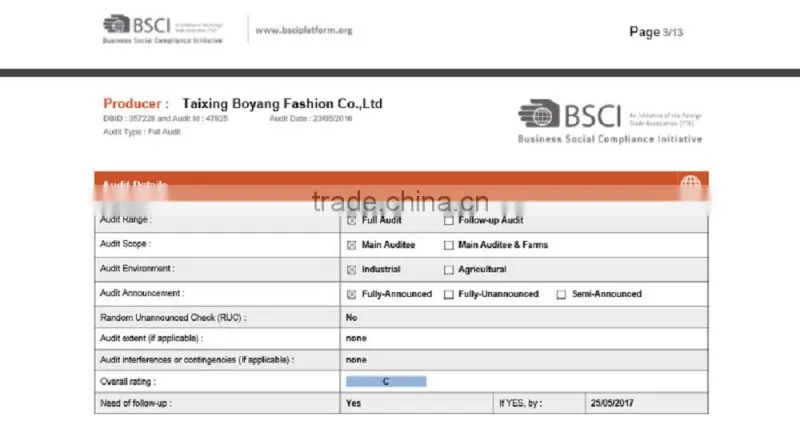The height and width of the screenshot is (421, 800).
Task: Click the If YES, by label
Action: [x=520, y=403]
